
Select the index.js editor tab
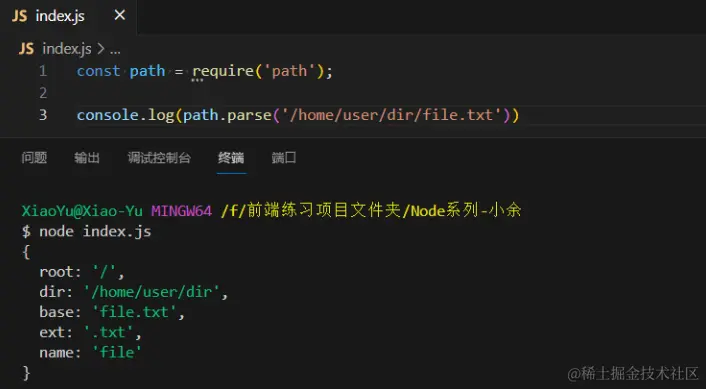point(68,17)
